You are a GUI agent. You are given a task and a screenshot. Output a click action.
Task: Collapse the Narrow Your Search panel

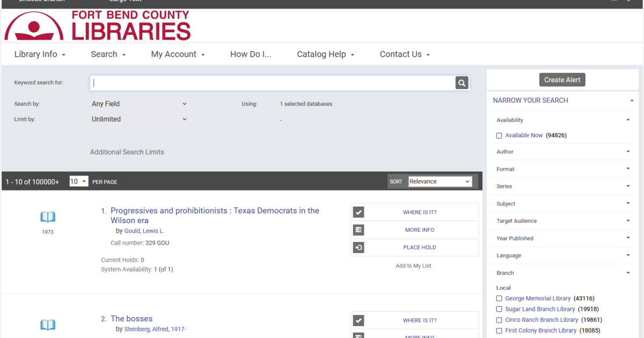[632, 100]
